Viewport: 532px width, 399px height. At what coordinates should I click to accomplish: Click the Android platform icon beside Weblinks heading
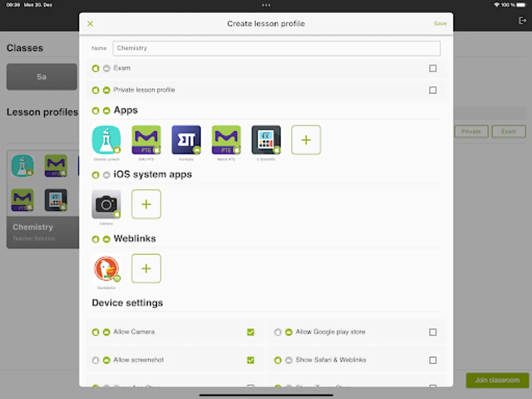106,239
